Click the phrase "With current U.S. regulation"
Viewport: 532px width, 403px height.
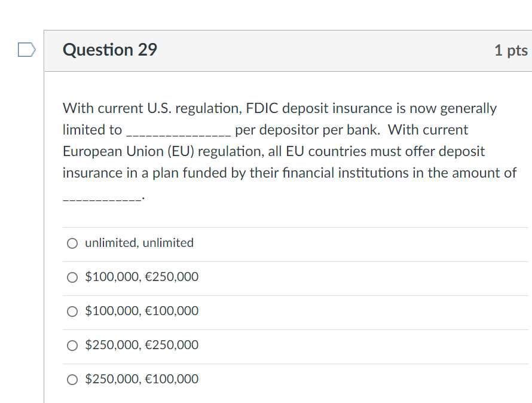tap(151, 109)
